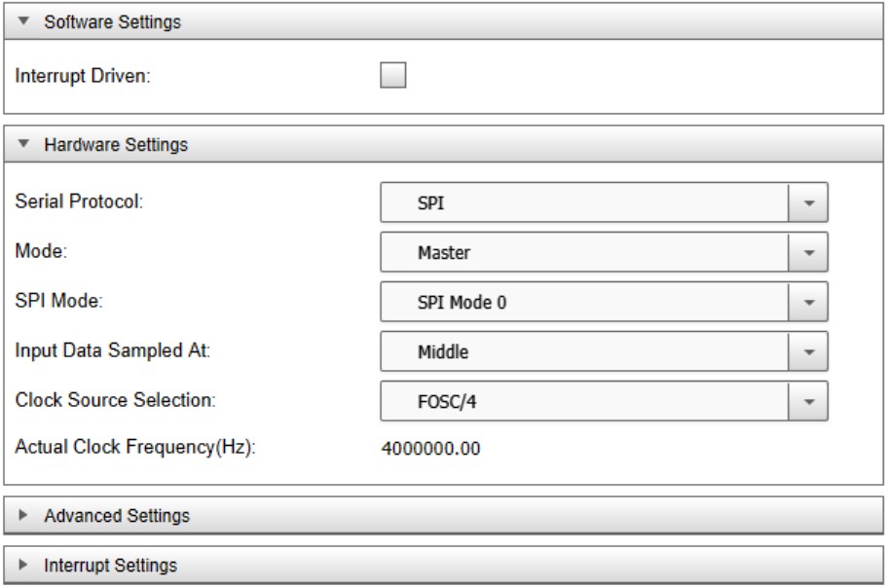Image resolution: width=888 pixels, height=588 pixels.
Task: Click the Interrupt Driven label text
Action: coord(83,77)
